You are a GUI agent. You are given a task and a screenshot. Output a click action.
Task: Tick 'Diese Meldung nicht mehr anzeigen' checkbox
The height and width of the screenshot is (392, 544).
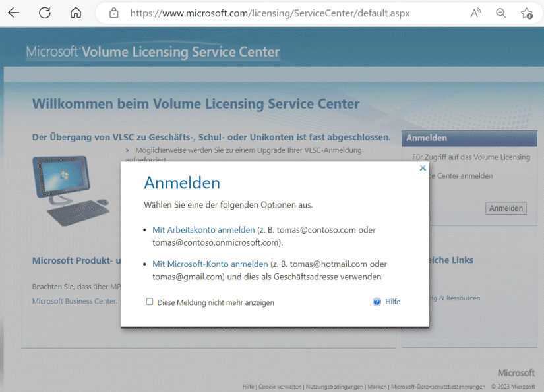[x=150, y=302]
